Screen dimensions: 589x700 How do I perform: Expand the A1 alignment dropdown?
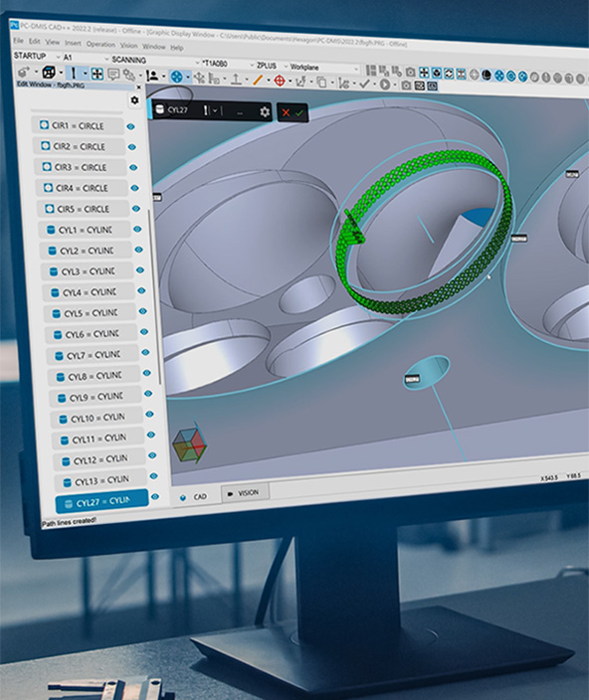[106, 59]
